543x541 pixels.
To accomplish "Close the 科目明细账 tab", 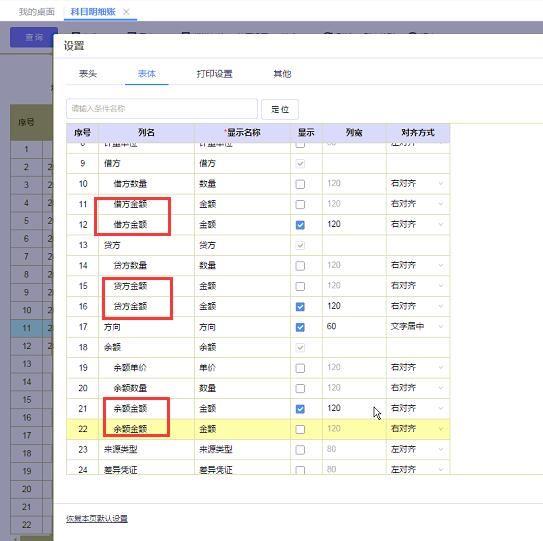I will (x=126, y=12).
